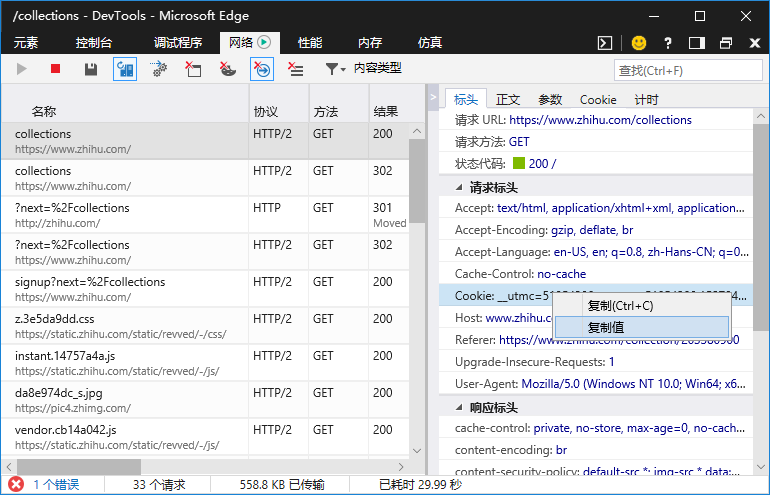770x495 pixels.
Task: Clear session list icon
Action: [296, 69]
